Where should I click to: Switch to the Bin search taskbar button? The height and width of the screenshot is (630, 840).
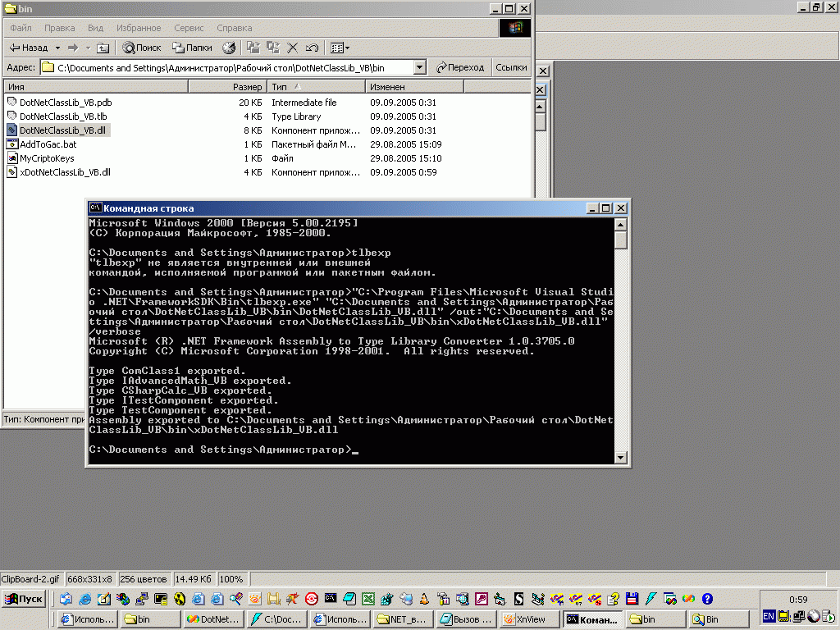coord(719,619)
